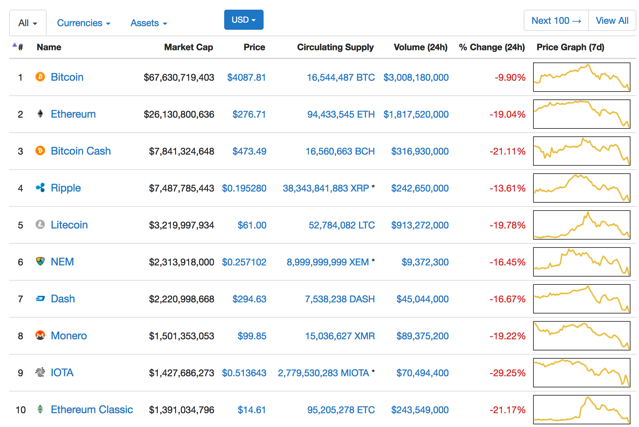Click the Ethereum Classic logo icon
This screenshot has height=427, width=639.
coord(40,409)
